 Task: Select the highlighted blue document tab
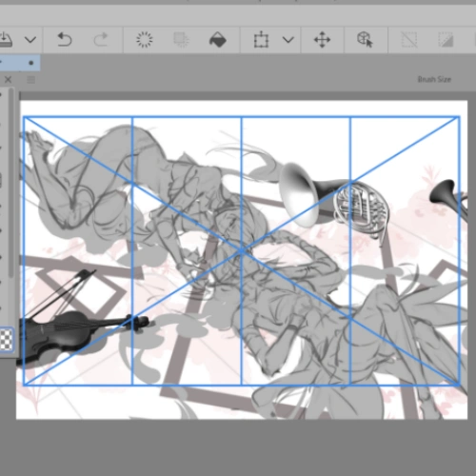20,63
